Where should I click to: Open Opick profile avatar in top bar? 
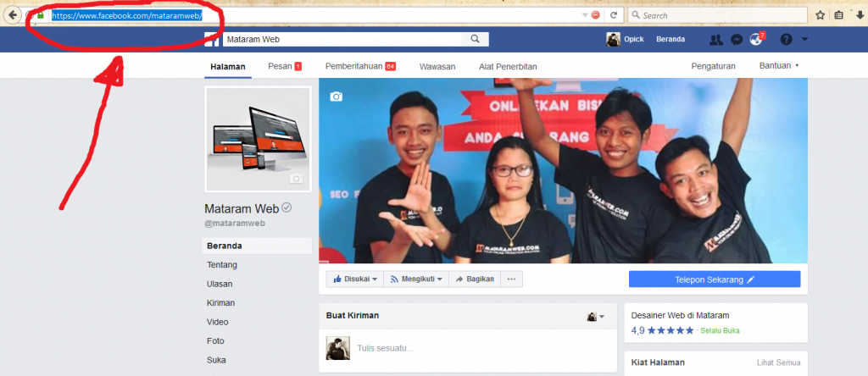(x=614, y=39)
